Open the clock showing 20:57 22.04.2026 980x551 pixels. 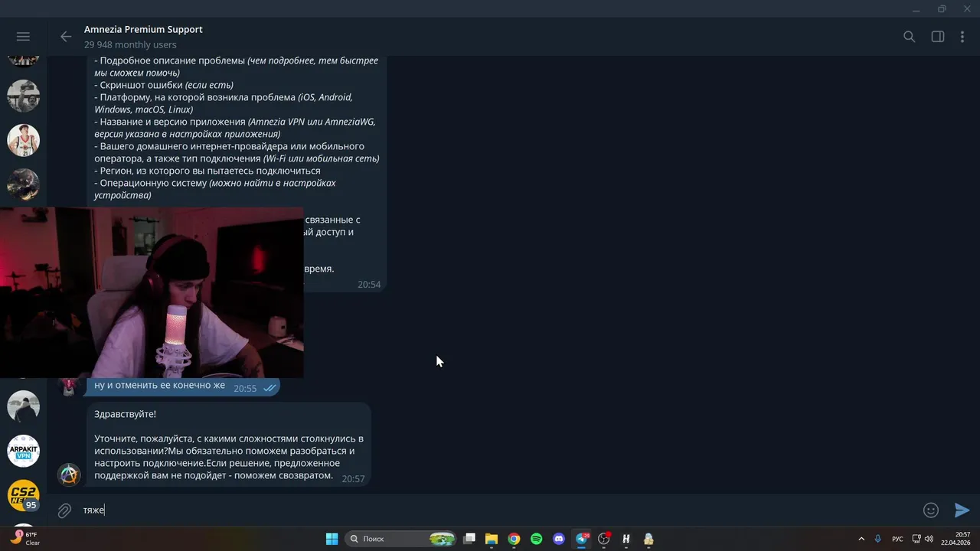point(957,539)
